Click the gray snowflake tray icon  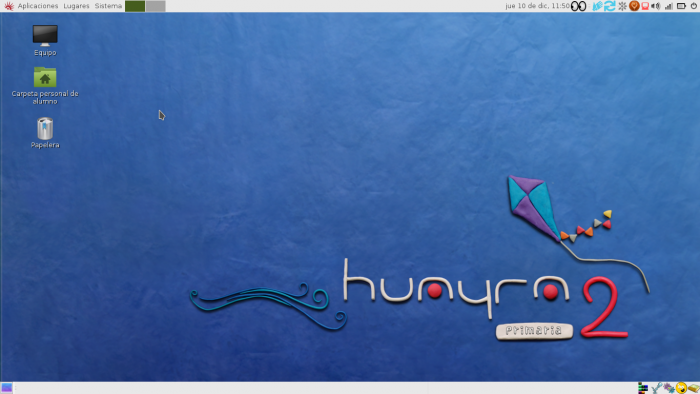tap(622, 6)
